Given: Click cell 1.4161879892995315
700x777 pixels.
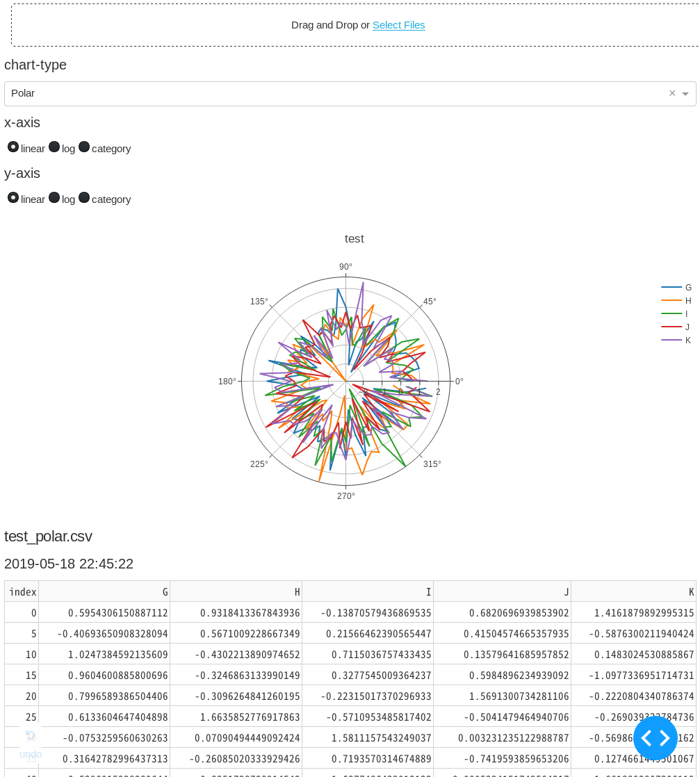Looking at the screenshot, I should pyautogui.click(x=633, y=612).
